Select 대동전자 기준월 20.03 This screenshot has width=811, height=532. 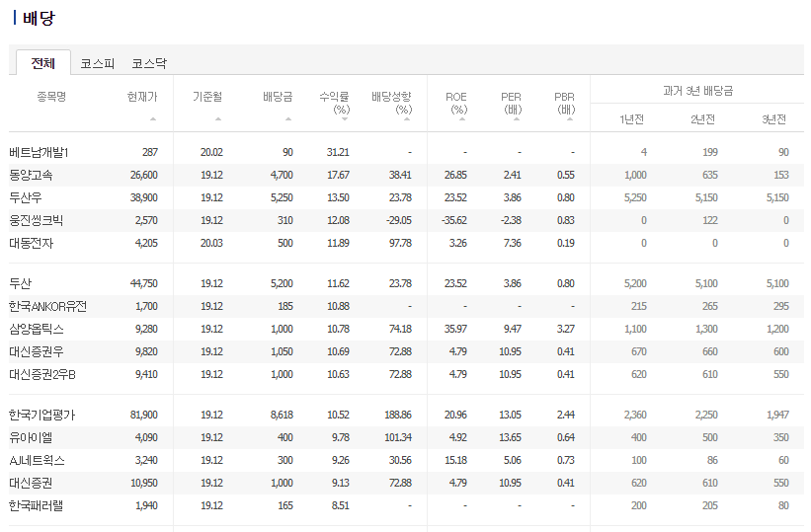click(x=211, y=244)
